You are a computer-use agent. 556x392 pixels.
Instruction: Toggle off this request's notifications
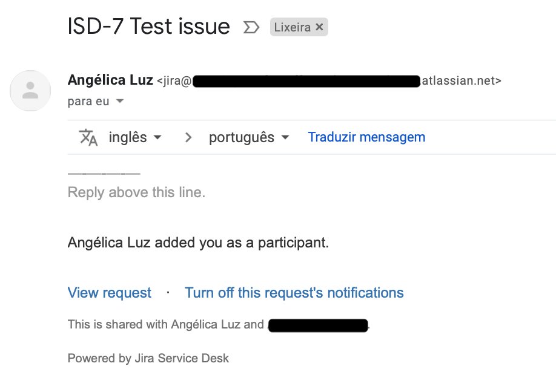pyautogui.click(x=294, y=292)
